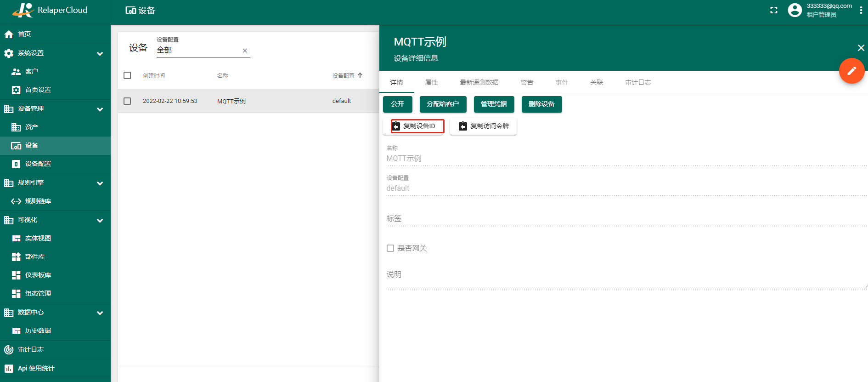This screenshot has width=868, height=382.
Task: Click the user account avatar icon
Action: click(x=795, y=10)
